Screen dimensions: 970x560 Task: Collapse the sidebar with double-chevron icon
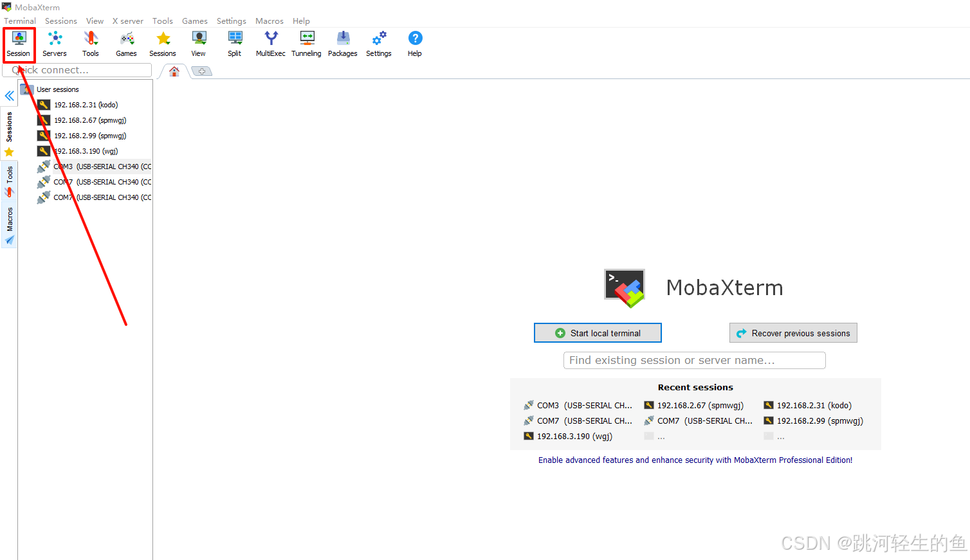10,96
